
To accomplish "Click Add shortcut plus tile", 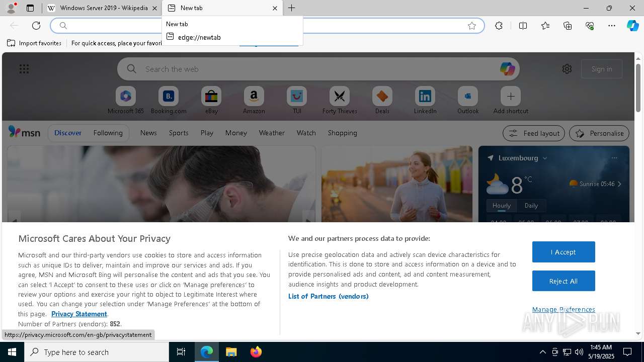I will click(x=511, y=101).
